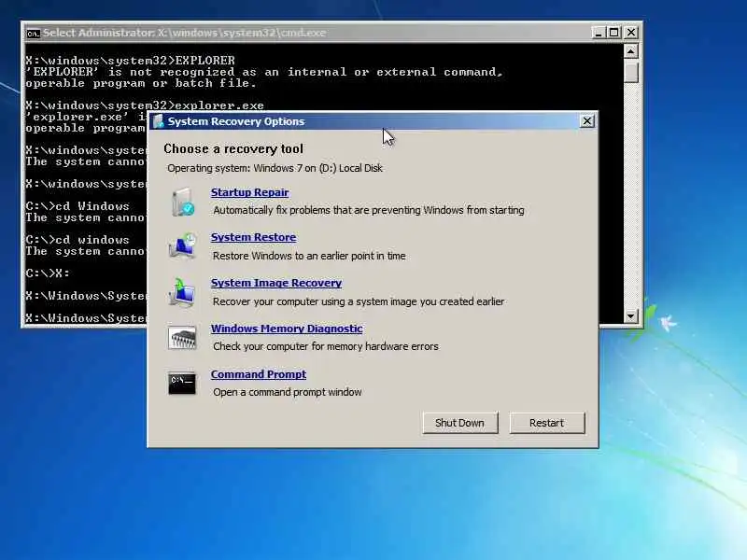This screenshot has width=747, height=560.
Task: Open the Startup Repair link
Action: 249,192
